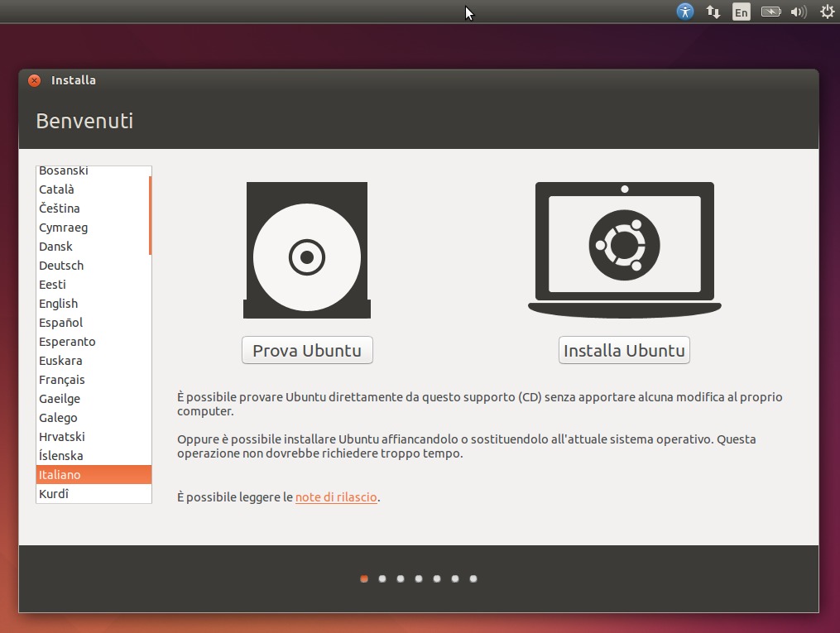Select Euskara in the language list

pyautogui.click(x=94, y=361)
